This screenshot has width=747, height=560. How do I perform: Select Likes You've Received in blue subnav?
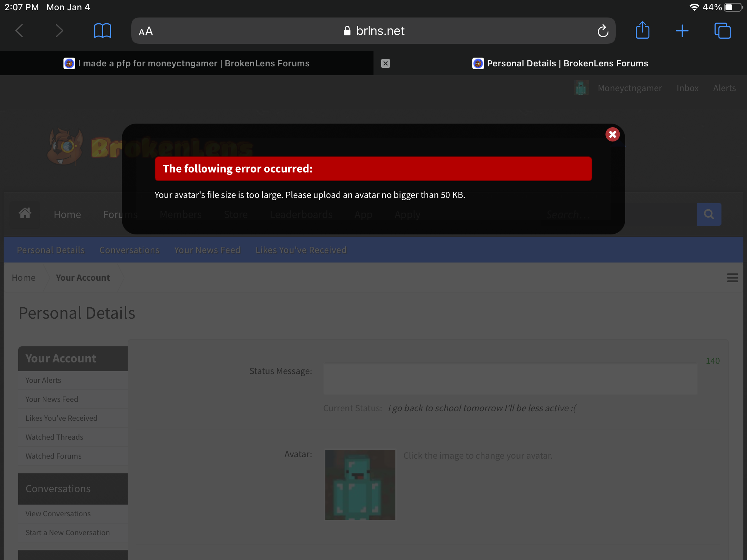(301, 250)
